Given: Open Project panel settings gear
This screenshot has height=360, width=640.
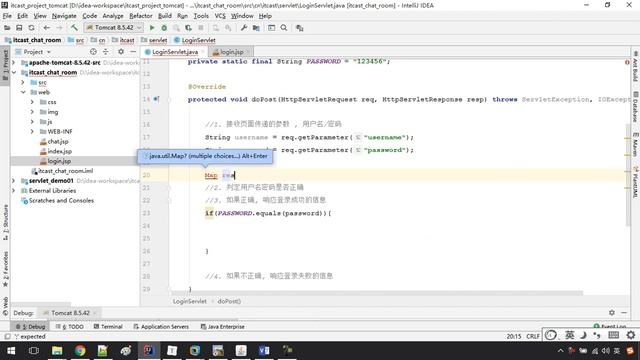Looking at the screenshot, I should point(121,52).
